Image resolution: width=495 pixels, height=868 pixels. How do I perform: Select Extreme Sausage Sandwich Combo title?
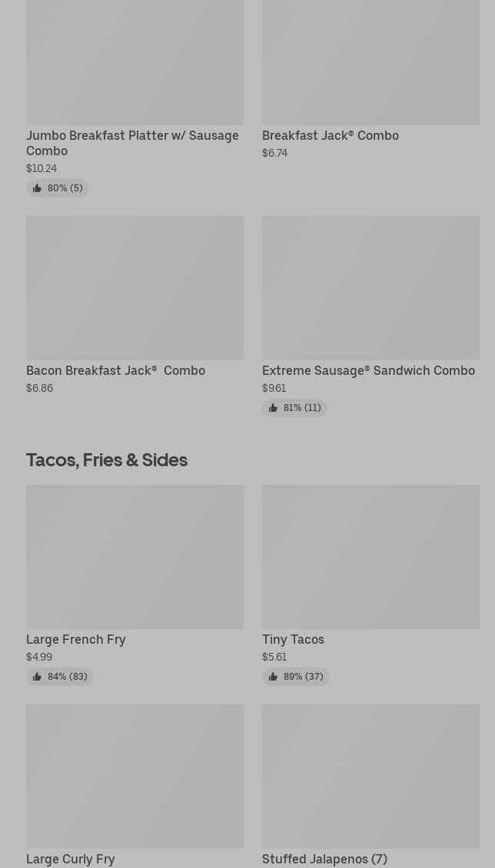tap(368, 370)
